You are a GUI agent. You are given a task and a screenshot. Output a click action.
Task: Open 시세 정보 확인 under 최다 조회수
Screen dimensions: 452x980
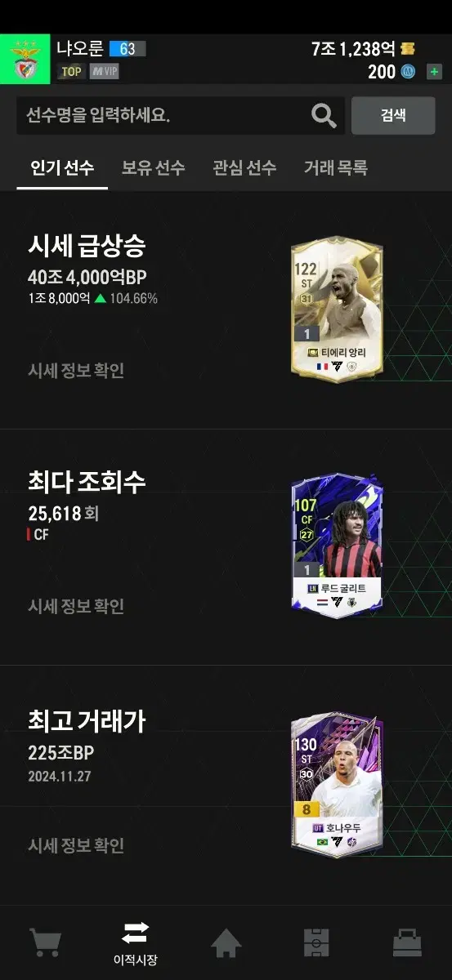[76, 606]
